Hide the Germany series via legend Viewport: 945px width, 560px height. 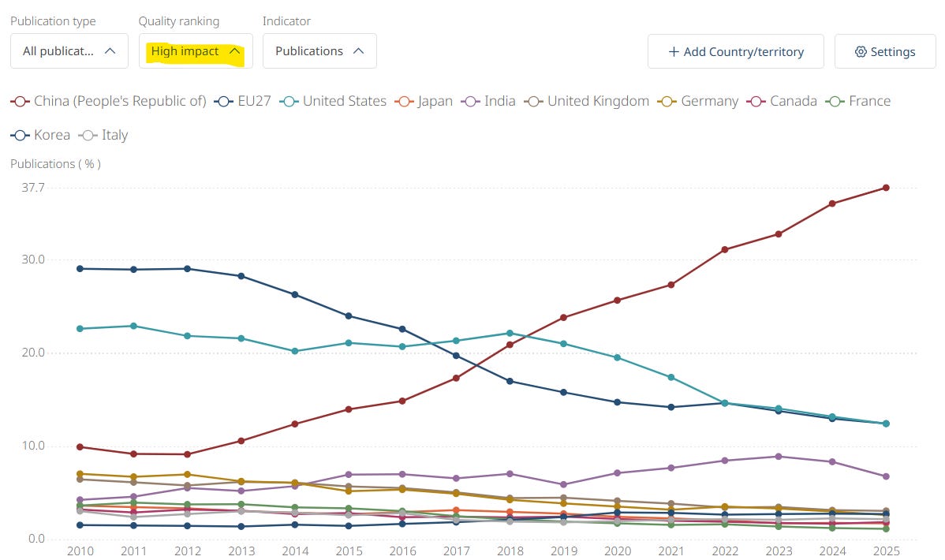698,101
